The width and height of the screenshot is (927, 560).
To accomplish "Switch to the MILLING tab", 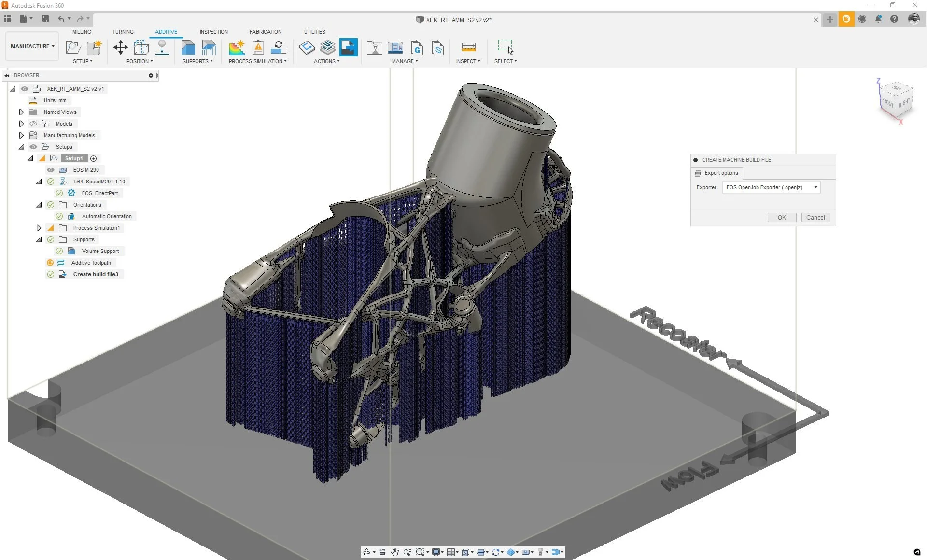I will [x=82, y=32].
